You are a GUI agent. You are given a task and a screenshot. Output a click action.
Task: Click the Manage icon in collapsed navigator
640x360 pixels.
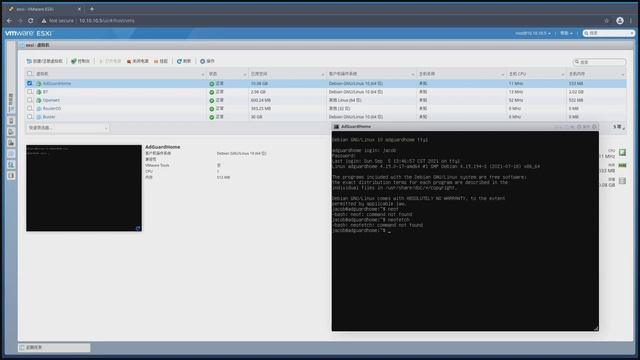tap(11, 132)
